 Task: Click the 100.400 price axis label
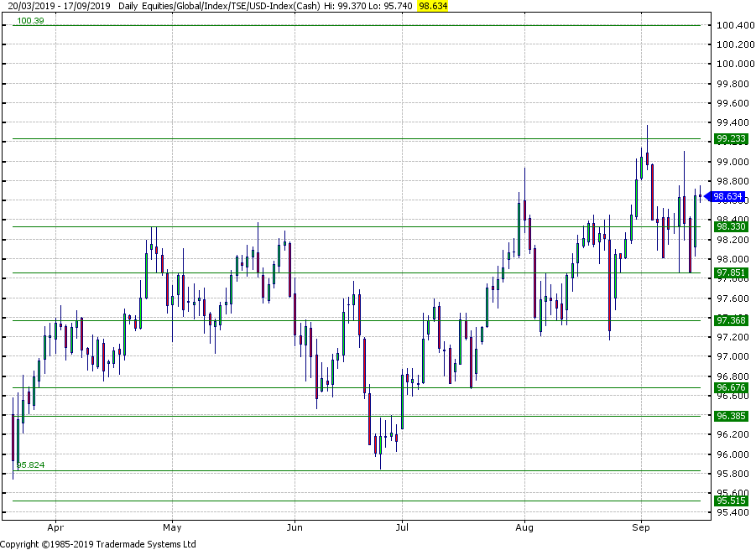[735, 25]
